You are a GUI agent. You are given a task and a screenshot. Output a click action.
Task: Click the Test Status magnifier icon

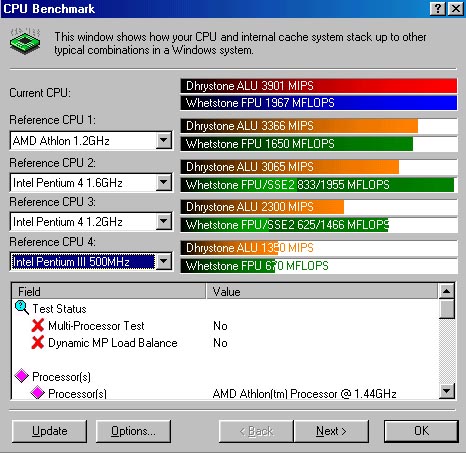coord(22,307)
